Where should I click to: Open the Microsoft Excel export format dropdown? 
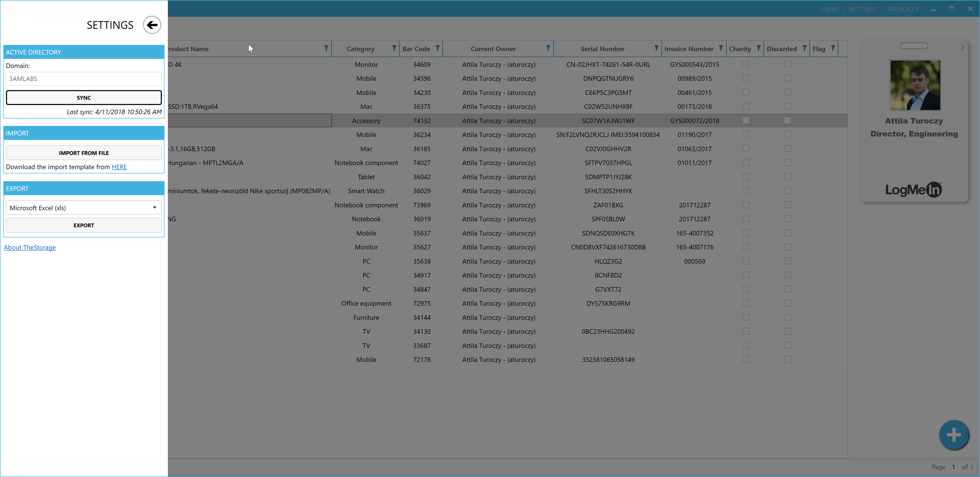84,208
